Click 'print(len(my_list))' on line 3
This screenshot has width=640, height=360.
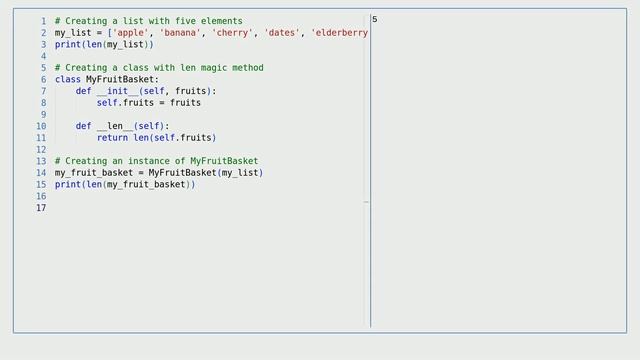[104, 44]
